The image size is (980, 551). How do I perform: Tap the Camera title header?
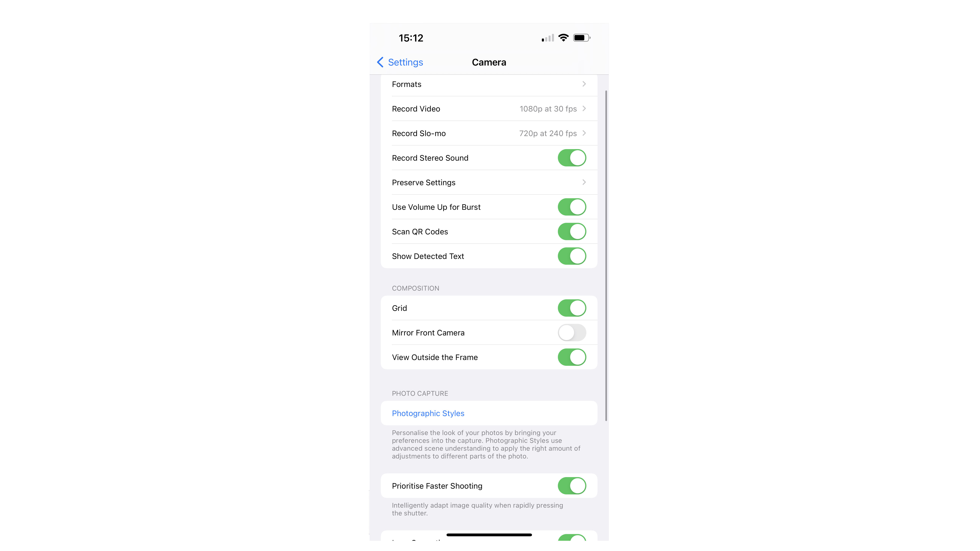click(x=489, y=62)
